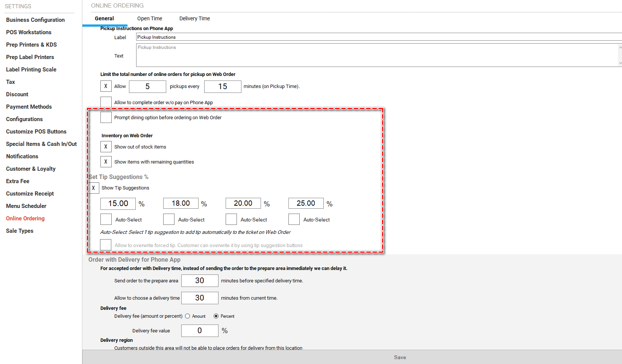Check Prompt dining option before ordering

(x=106, y=117)
